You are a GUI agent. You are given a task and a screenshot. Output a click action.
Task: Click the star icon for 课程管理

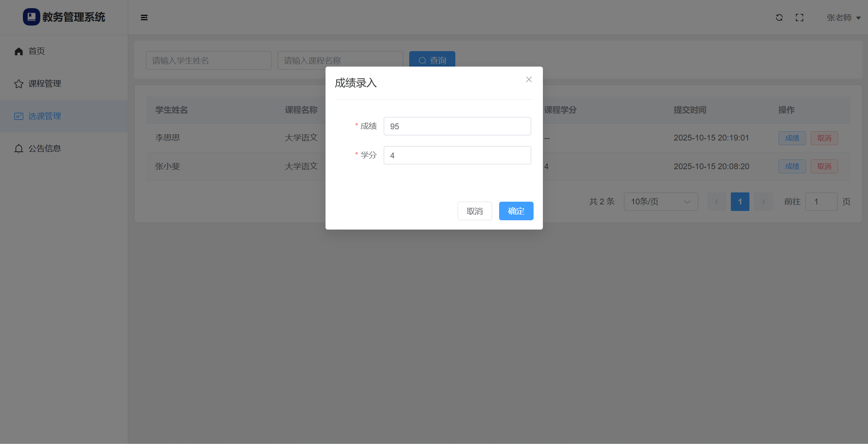[19, 84]
